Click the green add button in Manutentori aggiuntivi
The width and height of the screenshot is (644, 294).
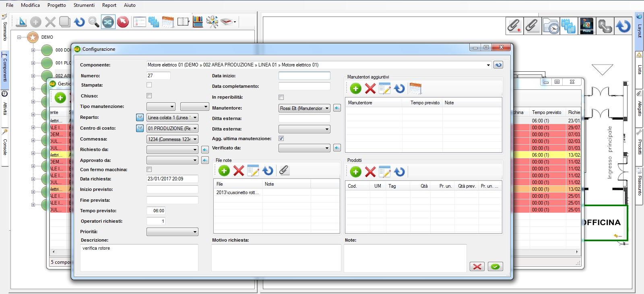click(x=355, y=89)
